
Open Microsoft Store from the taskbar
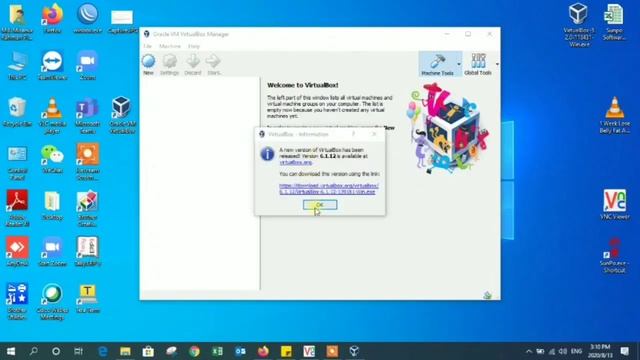[x=148, y=351]
